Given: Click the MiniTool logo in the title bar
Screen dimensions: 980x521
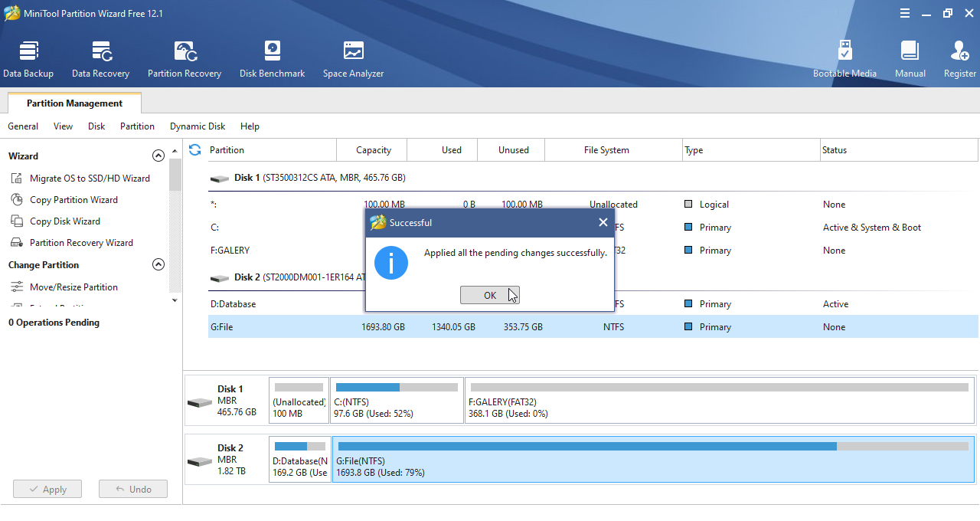Looking at the screenshot, I should (x=11, y=13).
